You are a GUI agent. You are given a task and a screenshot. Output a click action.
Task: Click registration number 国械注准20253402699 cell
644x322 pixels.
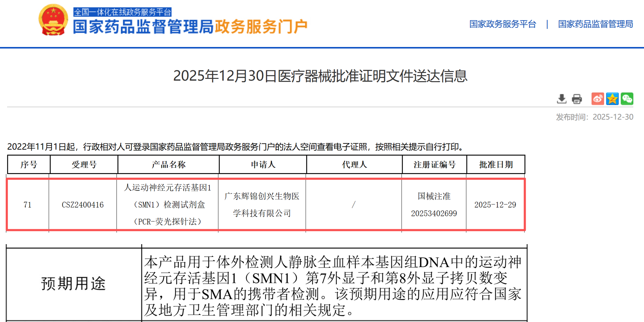434,205
